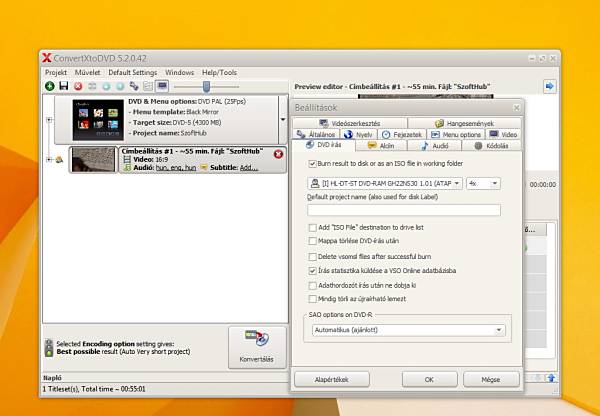Switch to the Audió tab
Viewport: 600px width, 416px height.
pos(434,145)
